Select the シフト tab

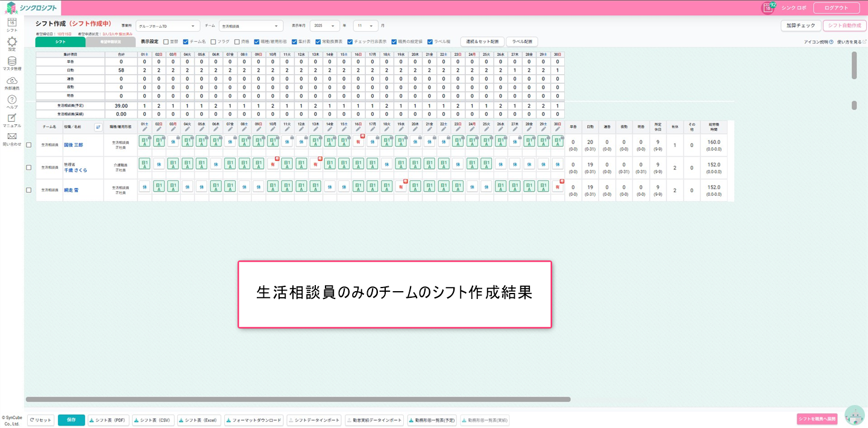(x=60, y=42)
